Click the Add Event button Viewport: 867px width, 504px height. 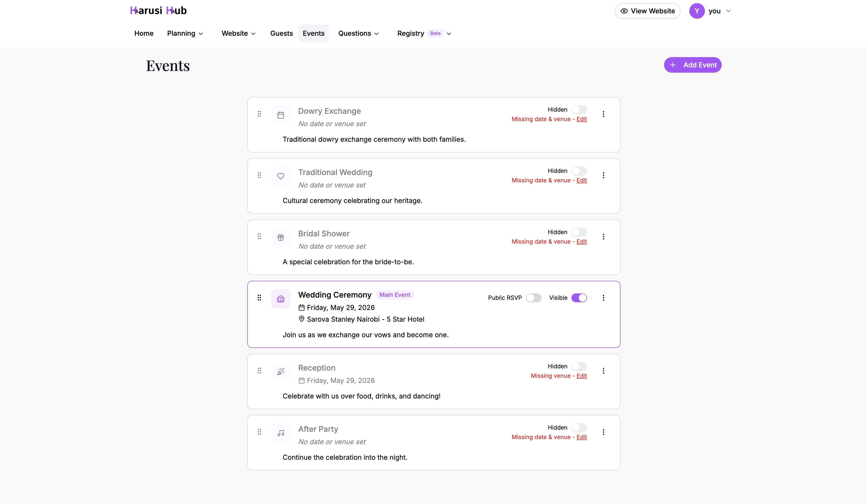click(x=692, y=65)
